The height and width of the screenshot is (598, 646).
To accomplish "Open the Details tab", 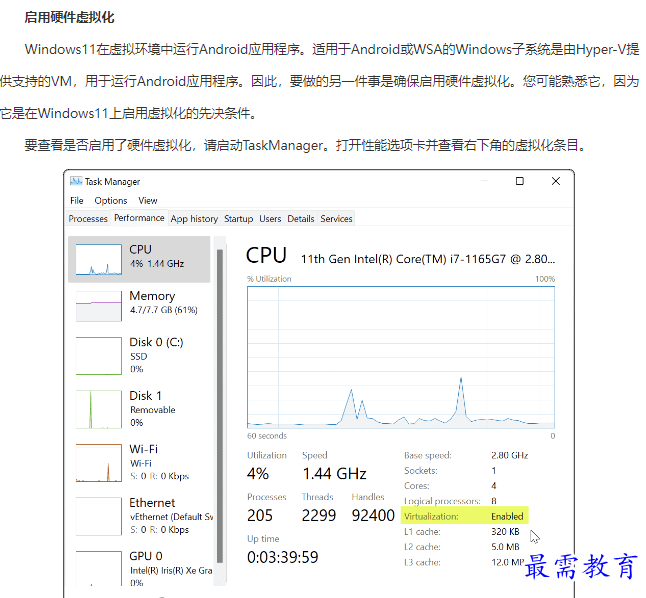I will [x=301, y=218].
